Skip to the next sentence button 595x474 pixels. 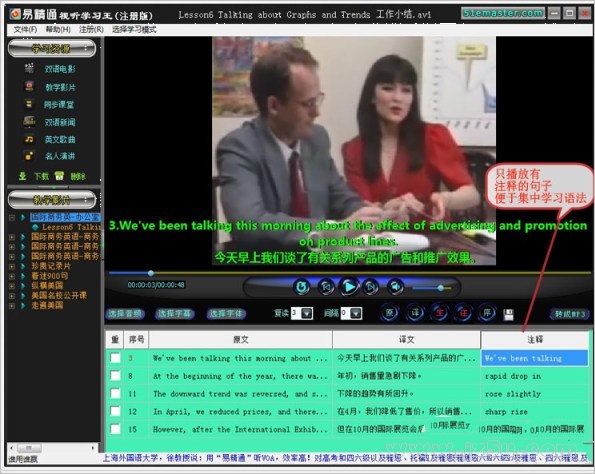click(371, 287)
